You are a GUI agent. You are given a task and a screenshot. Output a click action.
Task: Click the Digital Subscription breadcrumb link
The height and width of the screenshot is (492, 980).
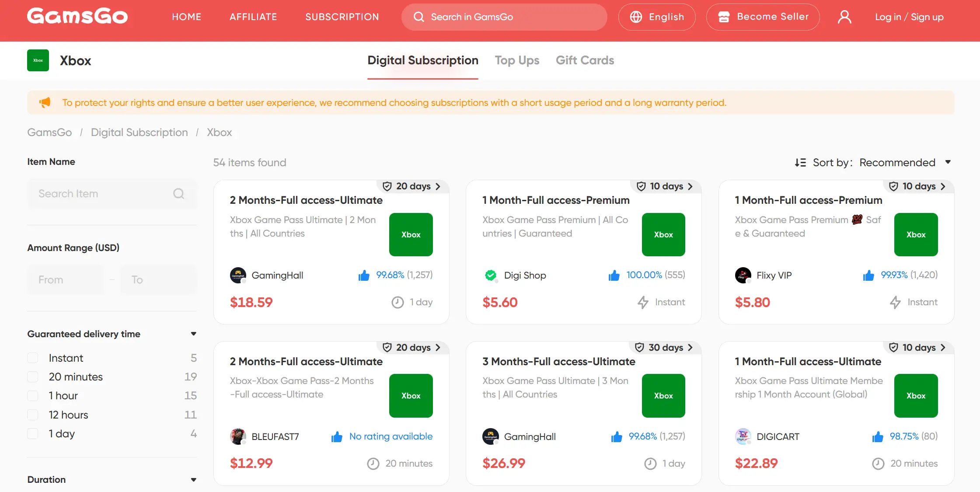point(140,133)
